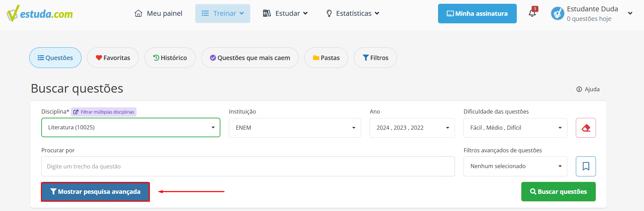Click the red eraser clear-filters icon

(x=586, y=128)
